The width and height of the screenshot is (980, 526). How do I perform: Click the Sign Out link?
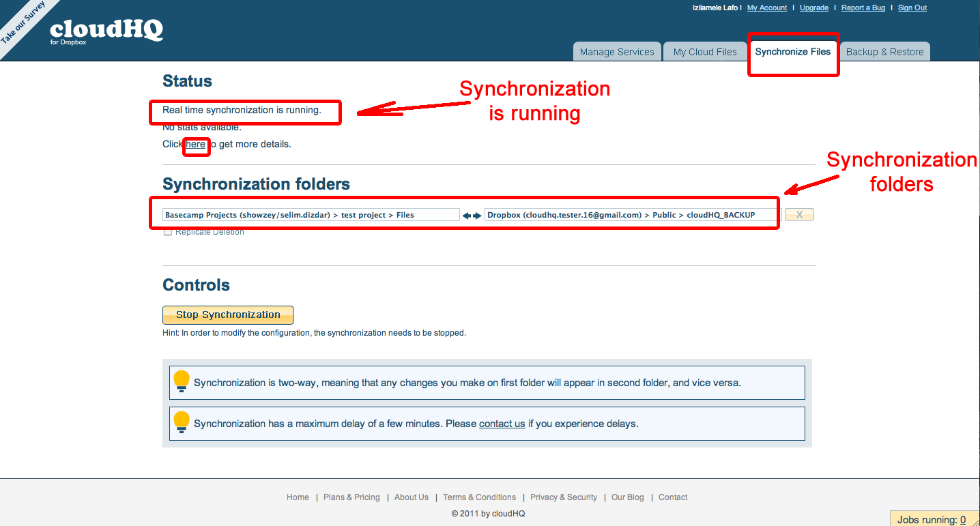912,8
